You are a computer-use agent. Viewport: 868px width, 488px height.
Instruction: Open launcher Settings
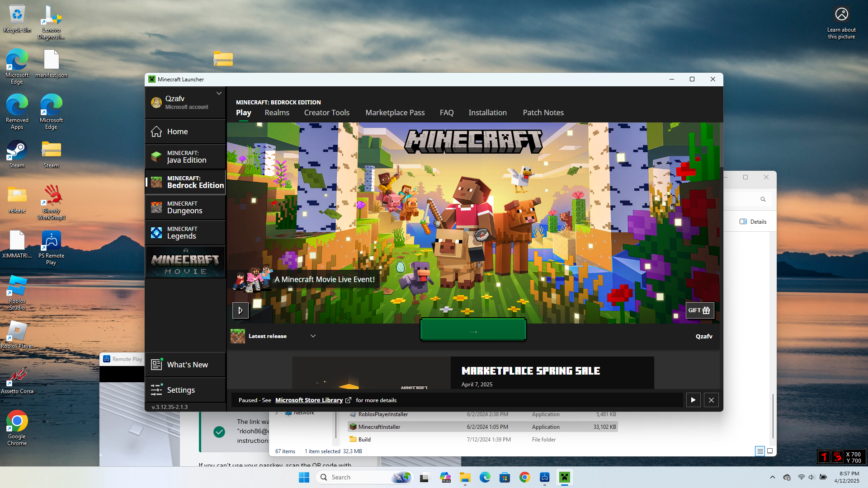tap(185, 390)
